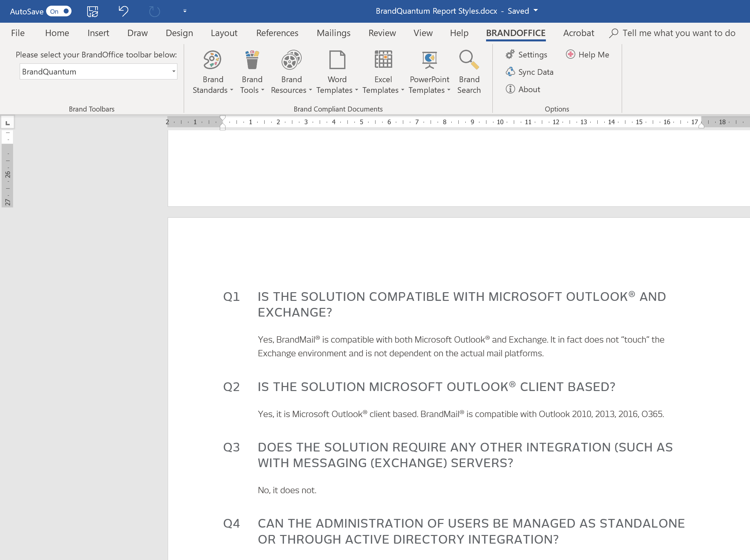Open the Brand Standards palette icon
This screenshot has height=560, width=750.
click(x=212, y=60)
